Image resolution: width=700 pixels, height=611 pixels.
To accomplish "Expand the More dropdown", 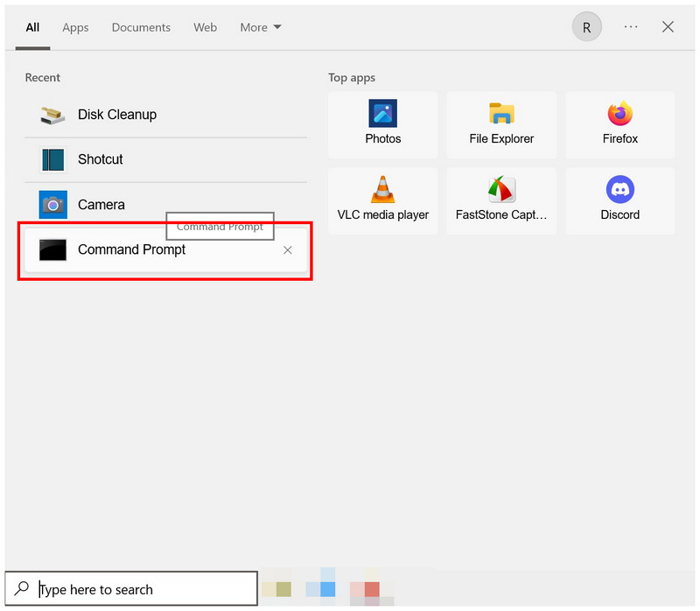I will click(x=260, y=28).
